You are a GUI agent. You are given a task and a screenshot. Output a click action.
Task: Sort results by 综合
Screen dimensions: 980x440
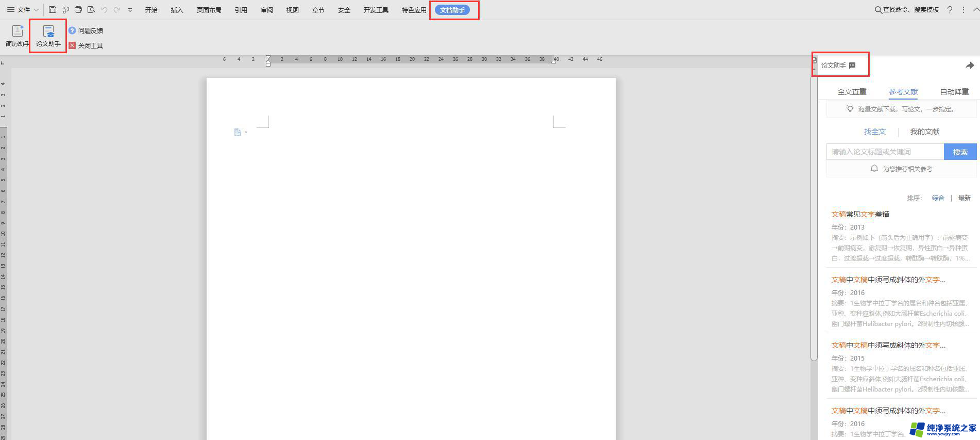click(x=938, y=198)
